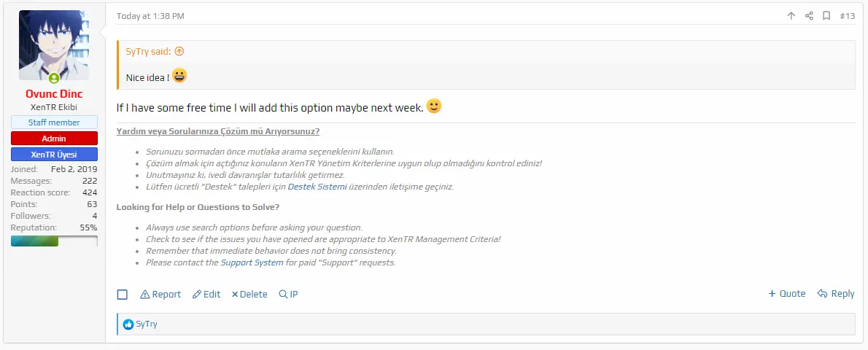Check the poster's IP

pos(288,295)
